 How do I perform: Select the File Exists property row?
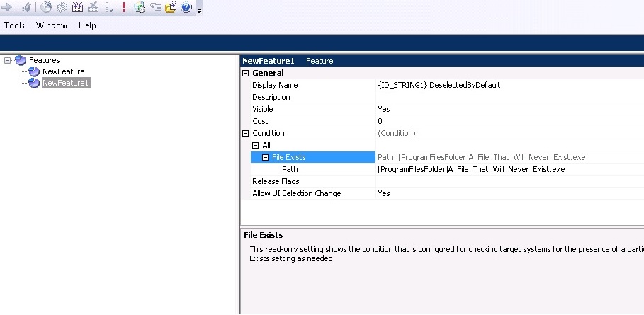pos(313,157)
